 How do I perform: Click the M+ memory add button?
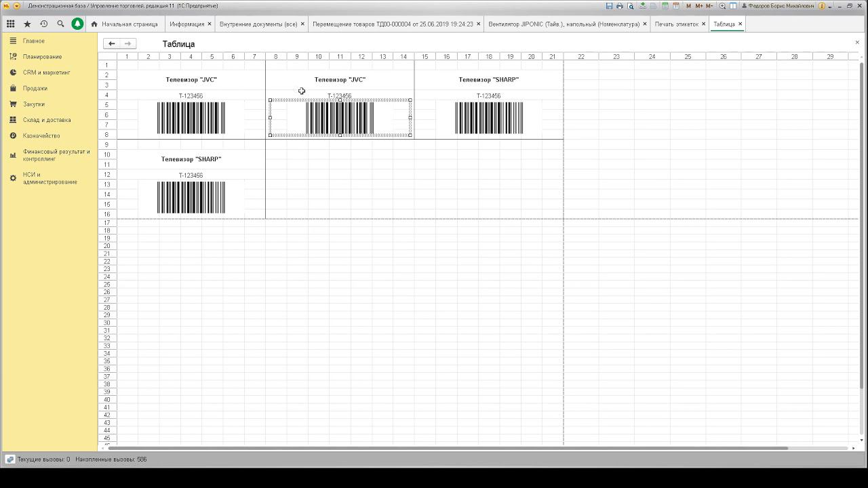[x=699, y=5]
